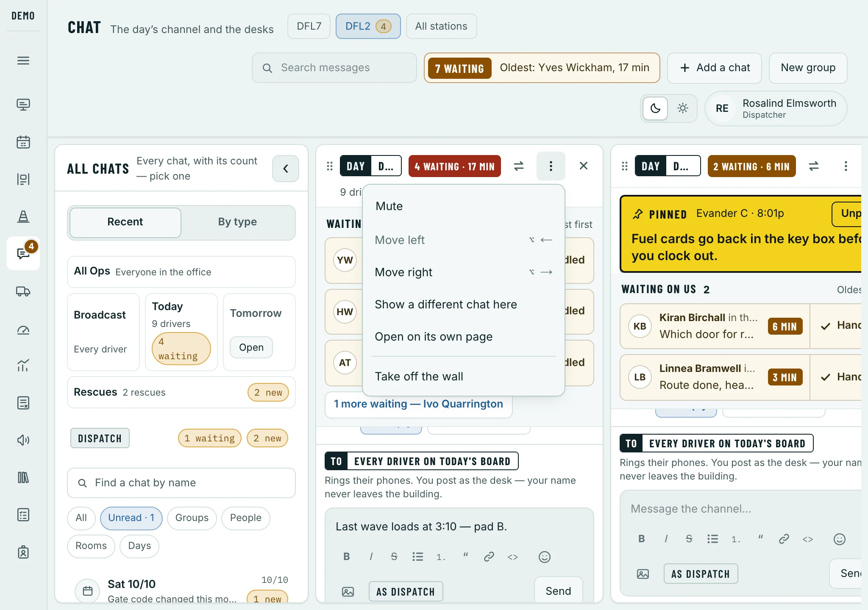
Task: Apply bold formatting in the first composer
Action: [x=347, y=557]
